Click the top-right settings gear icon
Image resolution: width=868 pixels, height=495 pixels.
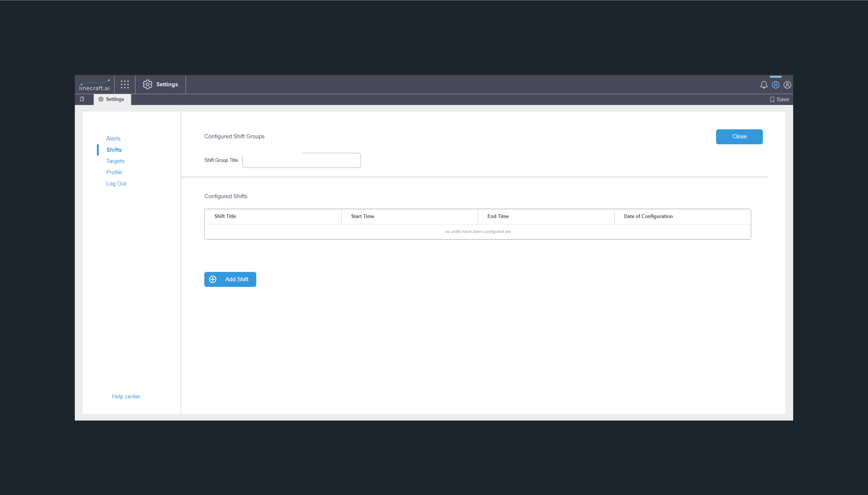pos(775,85)
